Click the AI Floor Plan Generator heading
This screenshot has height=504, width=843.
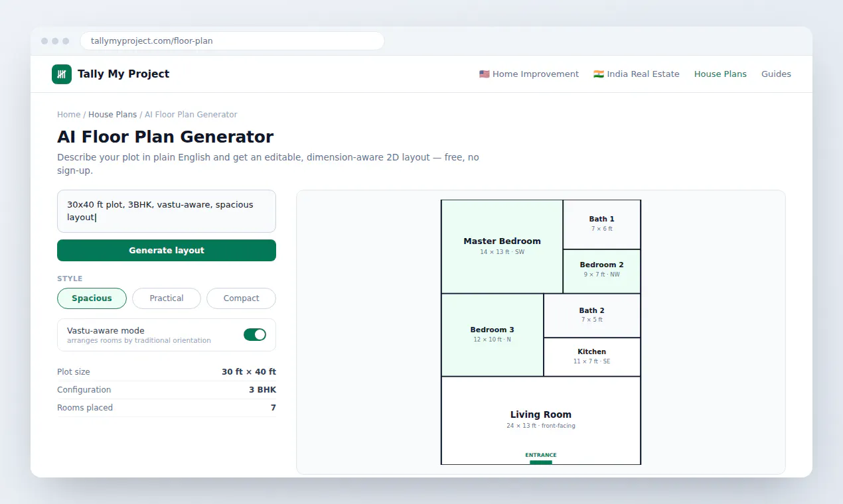click(165, 137)
